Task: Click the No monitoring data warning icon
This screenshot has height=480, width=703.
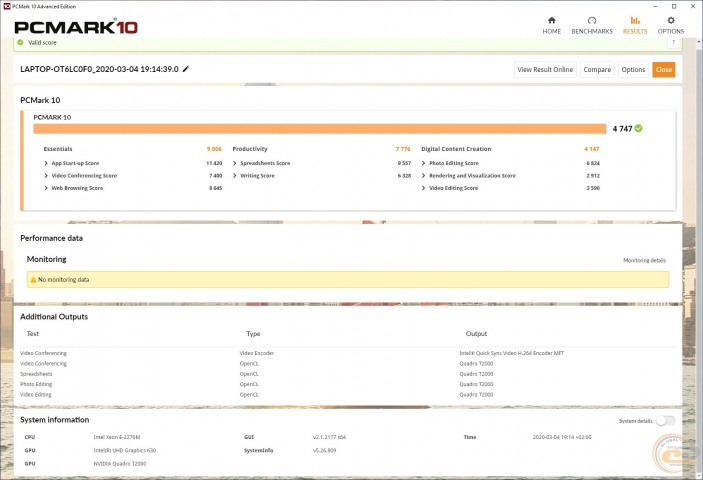Action: 33,280
